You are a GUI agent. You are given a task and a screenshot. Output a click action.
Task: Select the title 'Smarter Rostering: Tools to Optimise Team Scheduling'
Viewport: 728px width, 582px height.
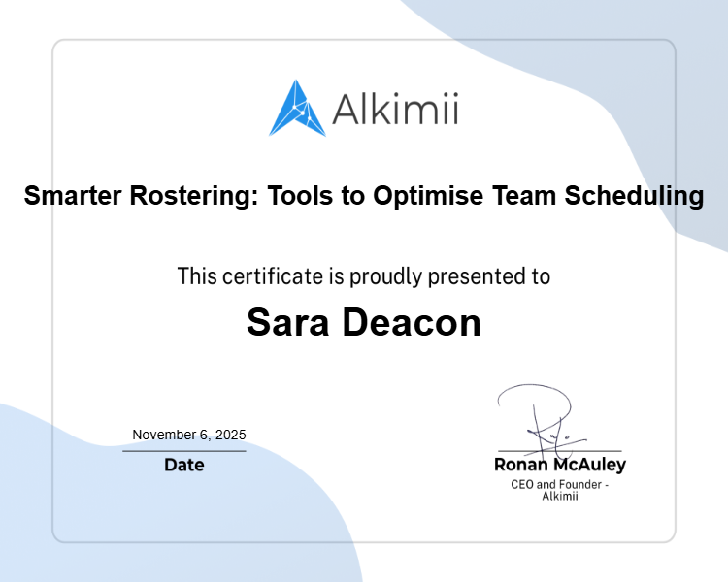364,195
